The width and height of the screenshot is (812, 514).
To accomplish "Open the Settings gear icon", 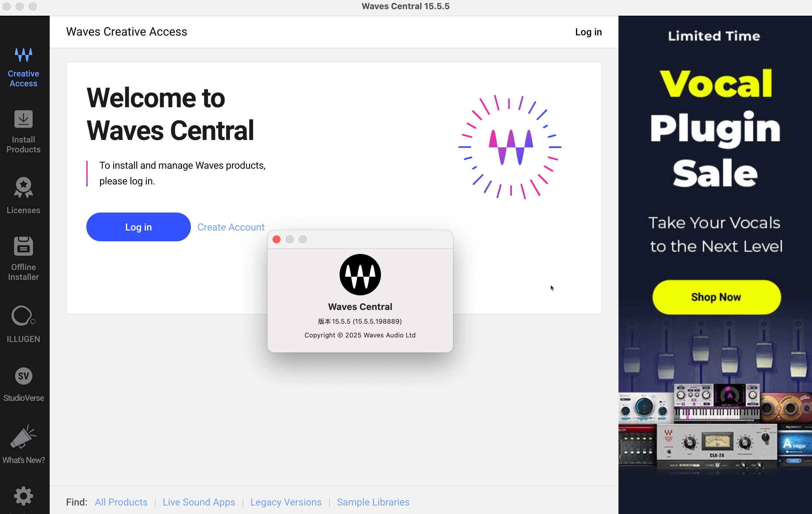I will (23, 496).
